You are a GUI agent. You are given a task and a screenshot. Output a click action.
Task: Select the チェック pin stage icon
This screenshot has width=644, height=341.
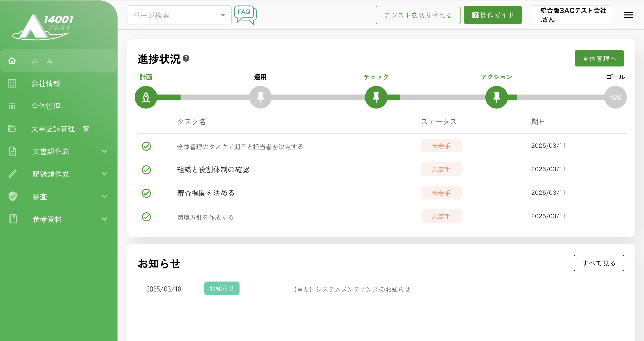pyautogui.click(x=376, y=97)
